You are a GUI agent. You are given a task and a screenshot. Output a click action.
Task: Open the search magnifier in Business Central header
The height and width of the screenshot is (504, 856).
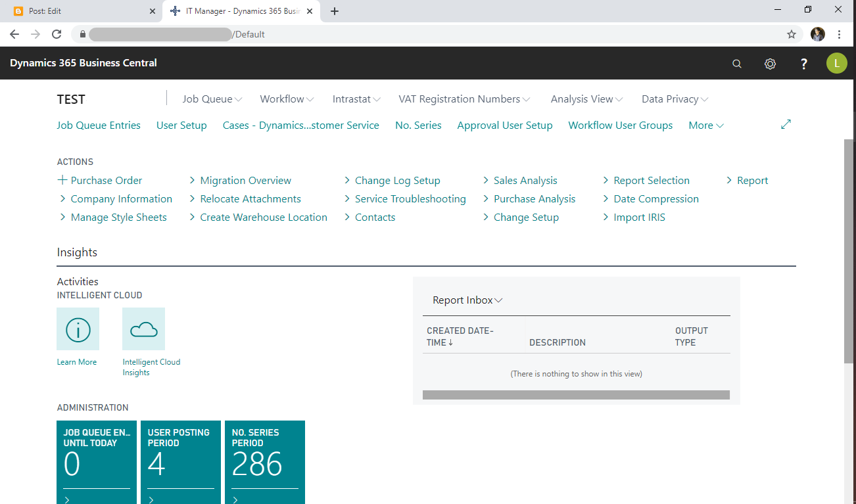click(x=737, y=64)
